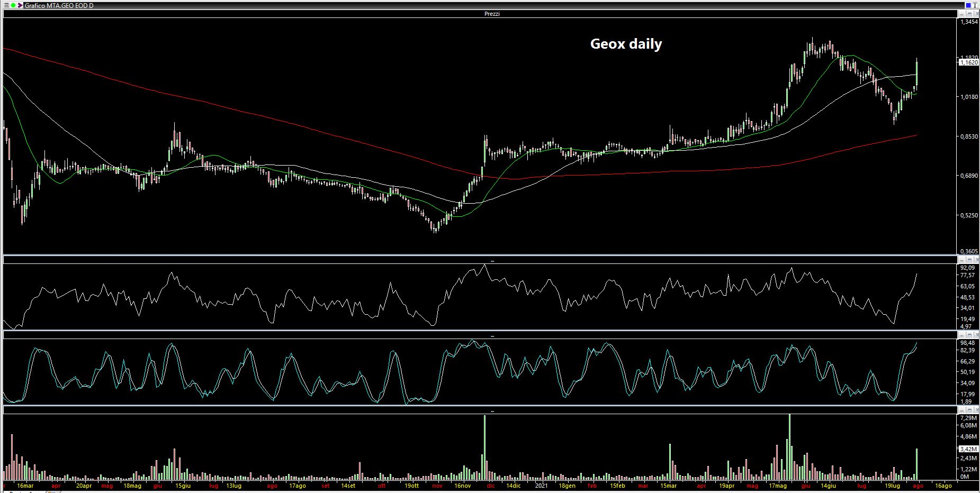
Task: Minimize the Prezzi price panel
Action: pos(961,14)
